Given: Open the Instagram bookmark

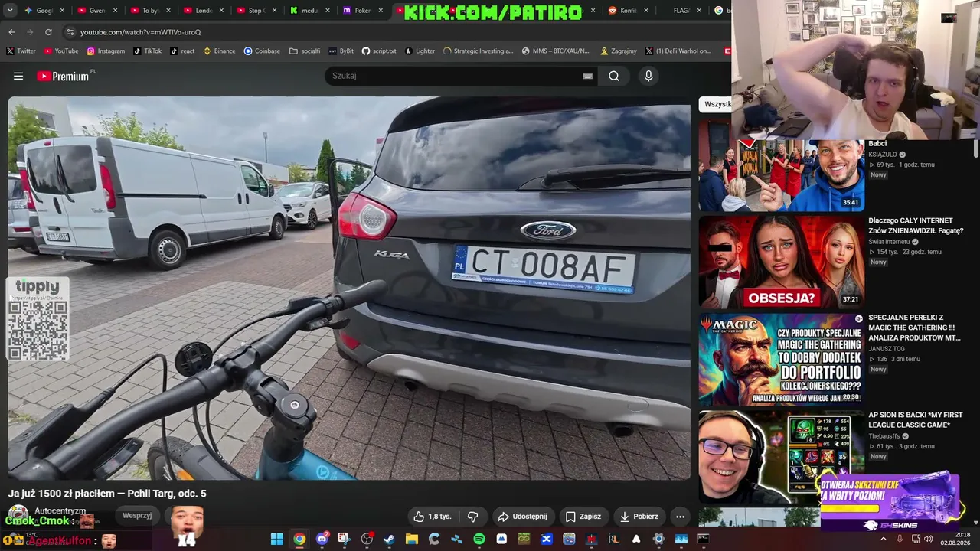Looking at the screenshot, I should click(x=106, y=51).
